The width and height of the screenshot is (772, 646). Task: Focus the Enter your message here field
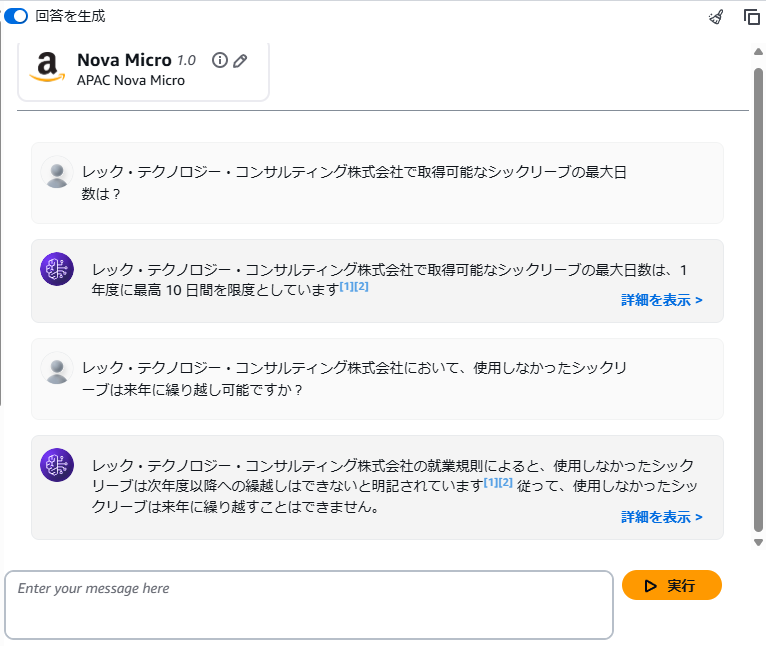point(309,605)
